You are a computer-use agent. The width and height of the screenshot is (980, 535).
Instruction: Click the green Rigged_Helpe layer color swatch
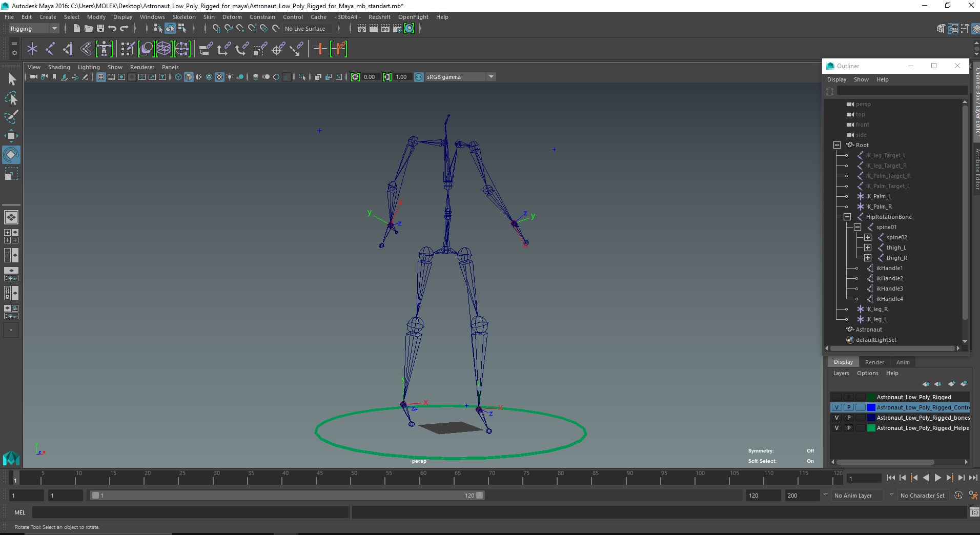pyautogui.click(x=871, y=428)
